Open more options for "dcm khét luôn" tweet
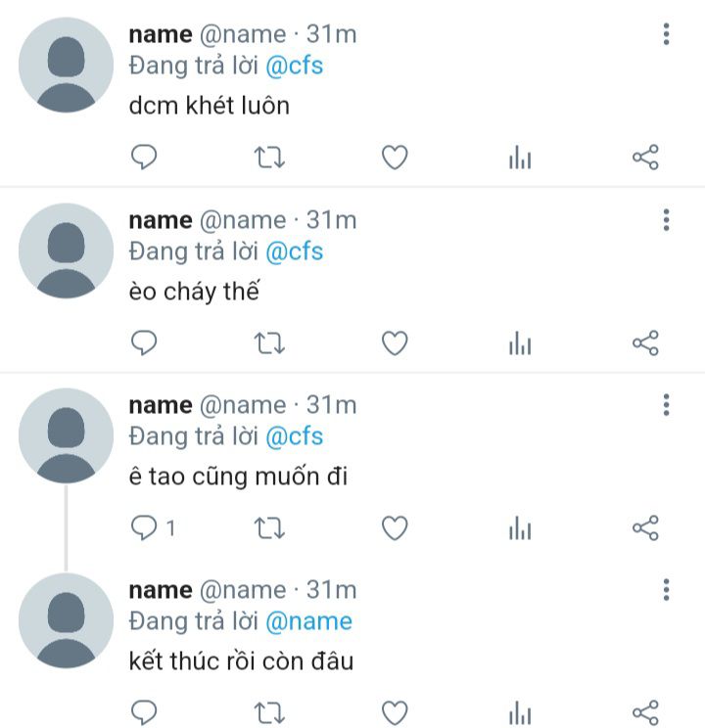The height and width of the screenshot is (728, 705). tap(666, 34)
